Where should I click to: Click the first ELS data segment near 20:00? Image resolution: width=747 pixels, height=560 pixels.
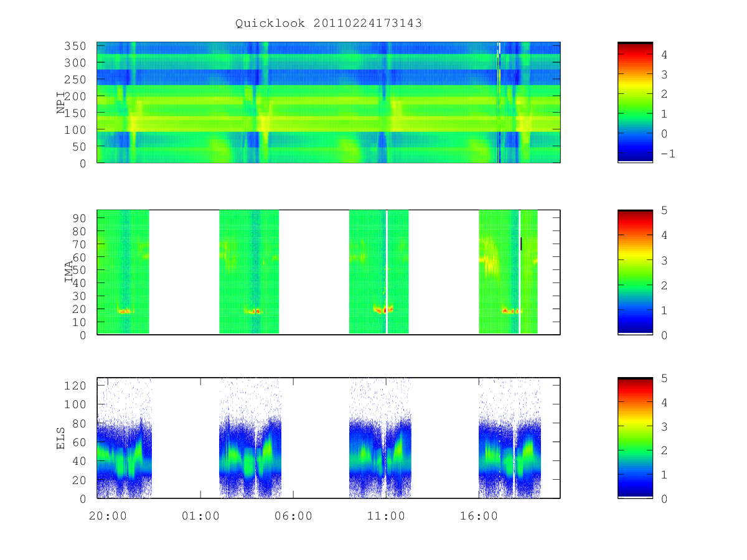[x=124, y=438]
